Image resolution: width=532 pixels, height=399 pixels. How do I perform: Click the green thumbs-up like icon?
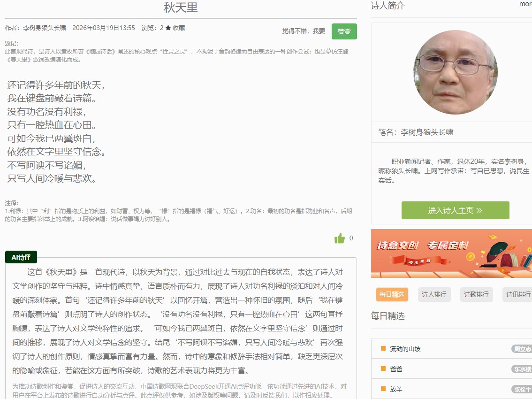point(340,238)
